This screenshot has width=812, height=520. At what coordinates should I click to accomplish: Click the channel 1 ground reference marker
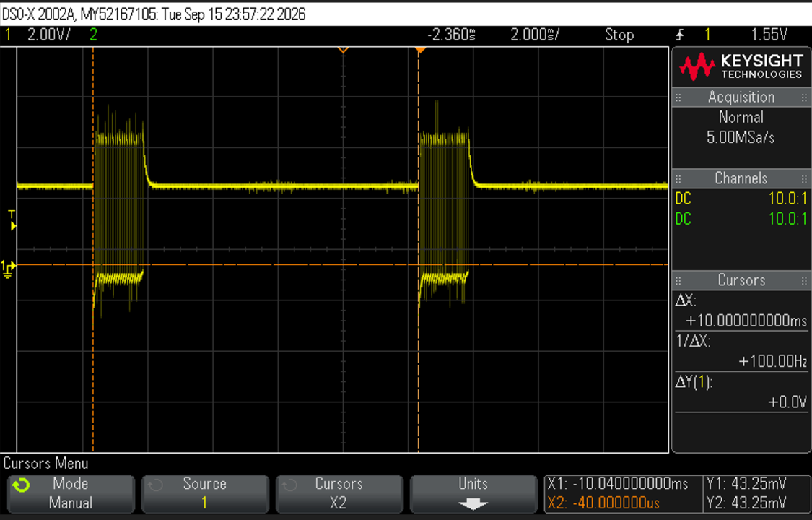coord(8,267)
